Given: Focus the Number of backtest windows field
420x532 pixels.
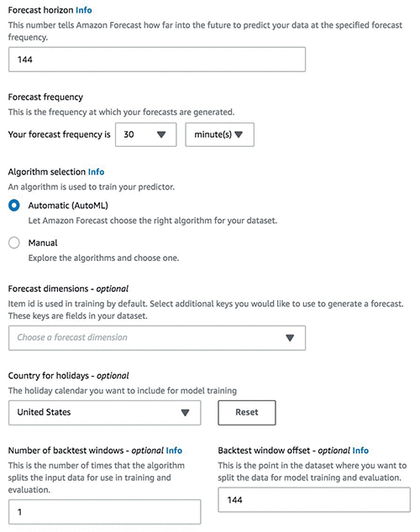Looking at the screenshot, I should [x=104, y=512].
